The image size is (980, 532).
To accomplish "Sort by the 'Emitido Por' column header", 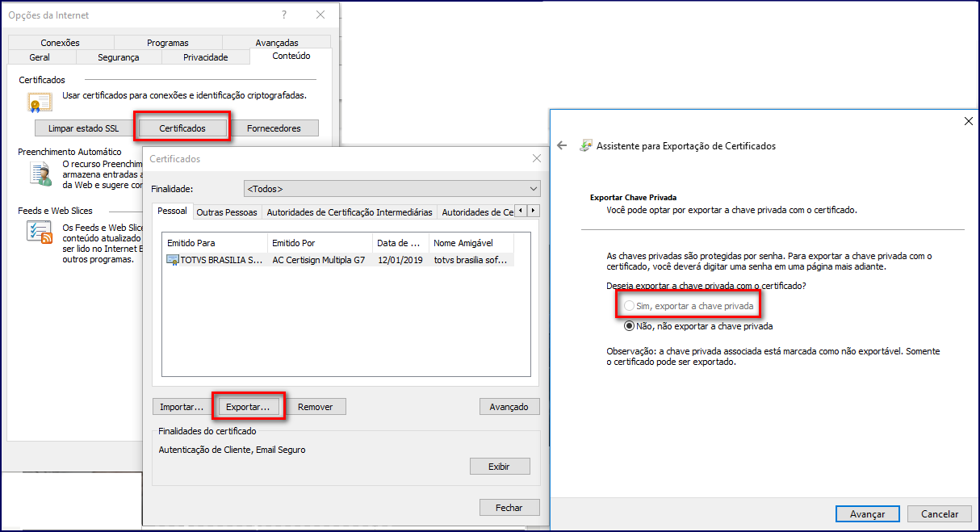I will (x=320, y=242).
